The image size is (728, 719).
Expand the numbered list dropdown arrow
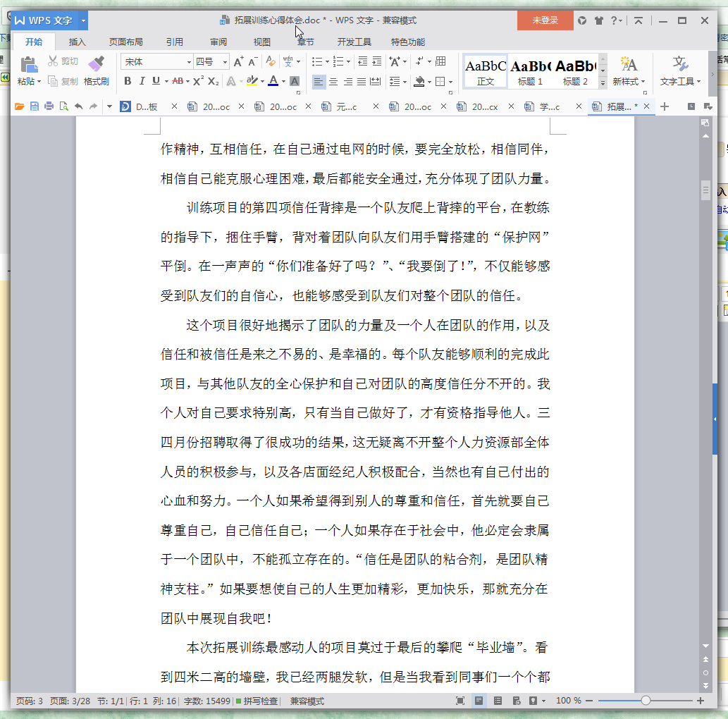pyautogui.click(x=348, y=62)
